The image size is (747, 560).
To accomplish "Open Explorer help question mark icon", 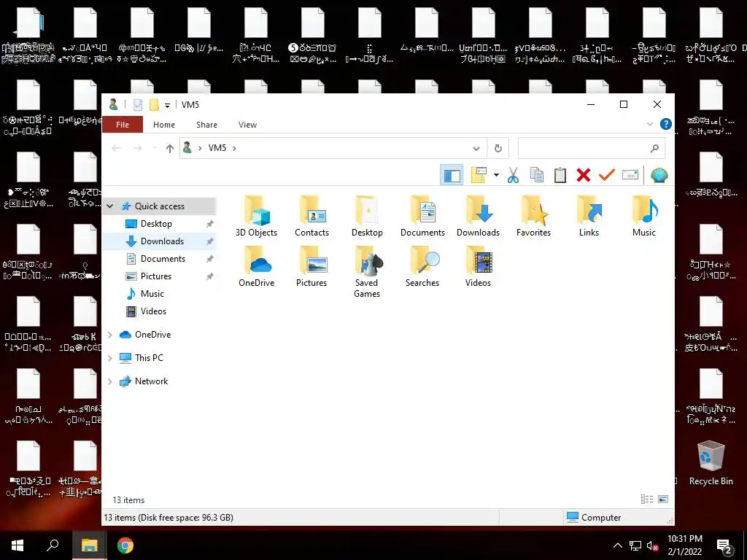I will [666, 124].
